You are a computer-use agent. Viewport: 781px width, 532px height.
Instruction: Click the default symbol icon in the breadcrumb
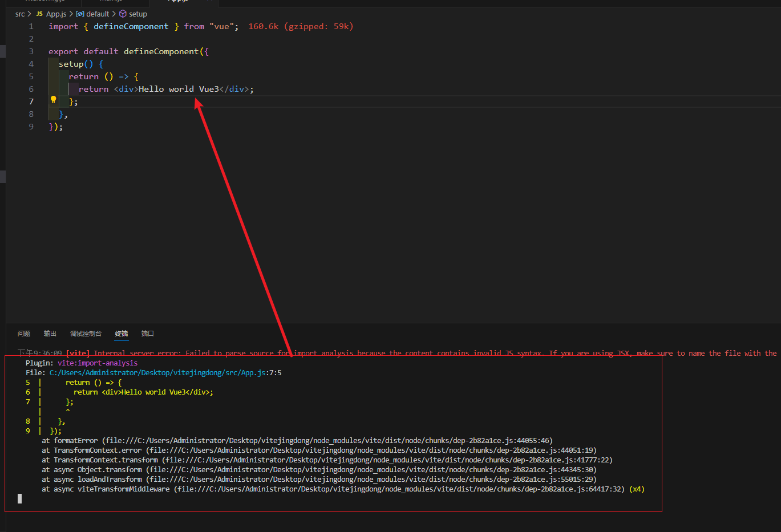tap(80, 14)
